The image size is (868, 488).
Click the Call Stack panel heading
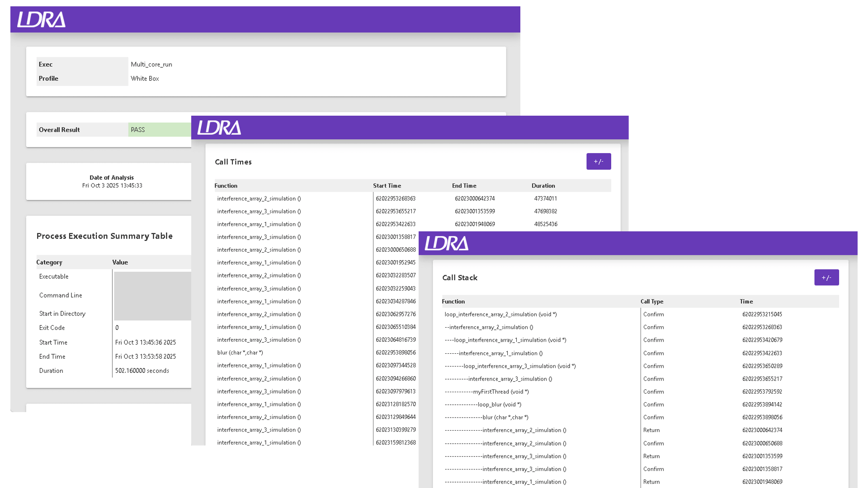coord(460,277)
